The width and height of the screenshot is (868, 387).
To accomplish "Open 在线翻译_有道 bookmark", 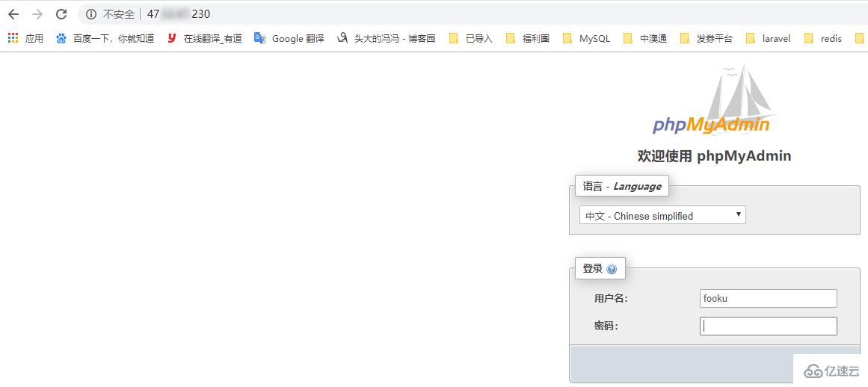I will [x=204, y=39].
